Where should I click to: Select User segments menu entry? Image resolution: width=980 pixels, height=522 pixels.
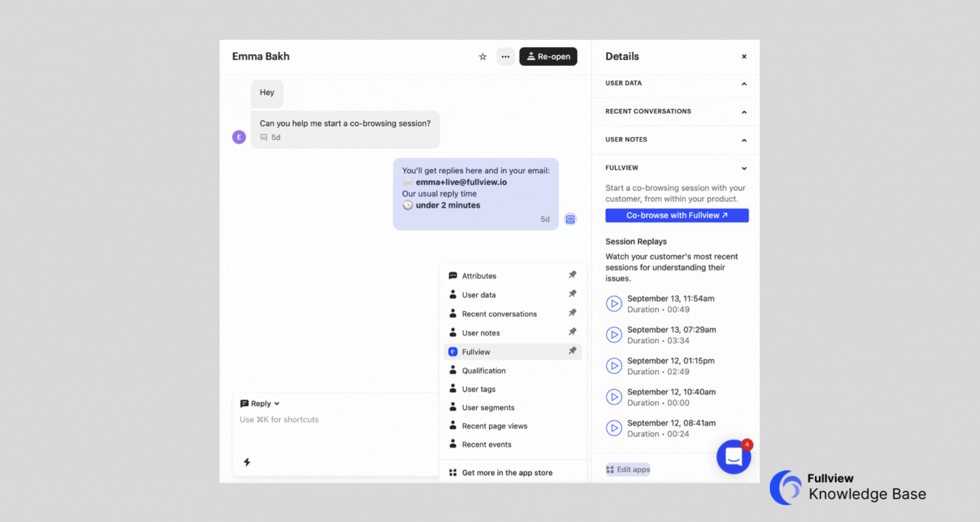[513, 407]
